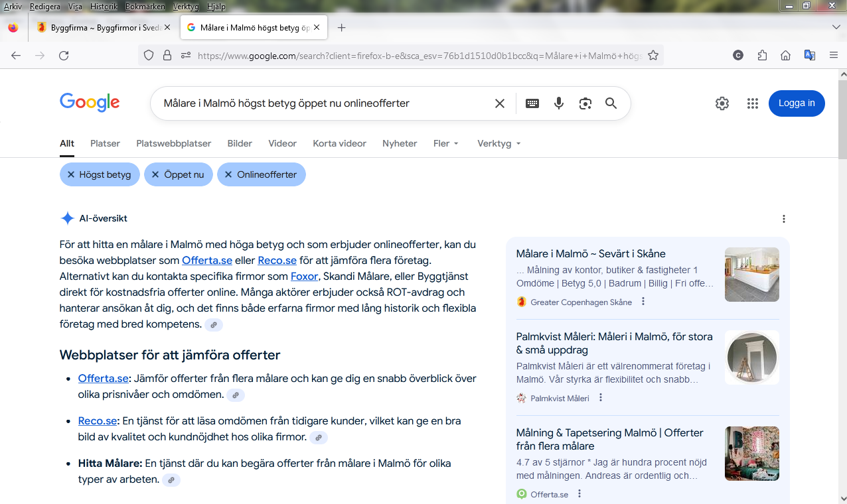Open Google Lens image search icon
The image size is (847, 504).
point(585,103)
